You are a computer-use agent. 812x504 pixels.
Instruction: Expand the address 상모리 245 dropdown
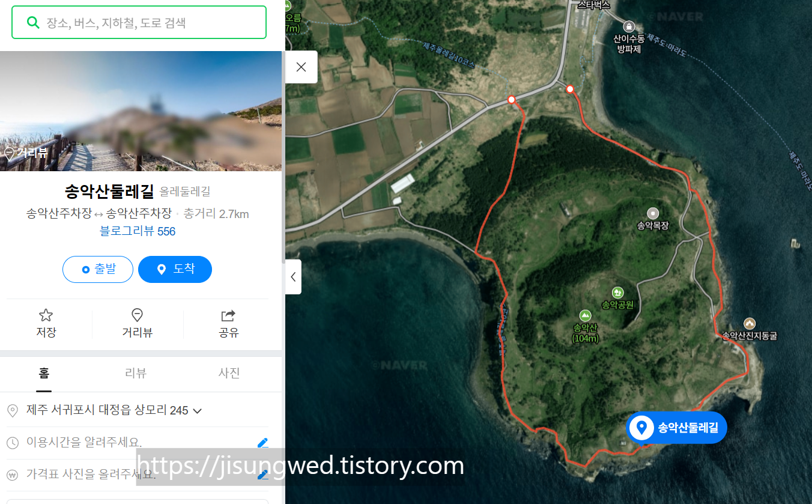point(197,411)
